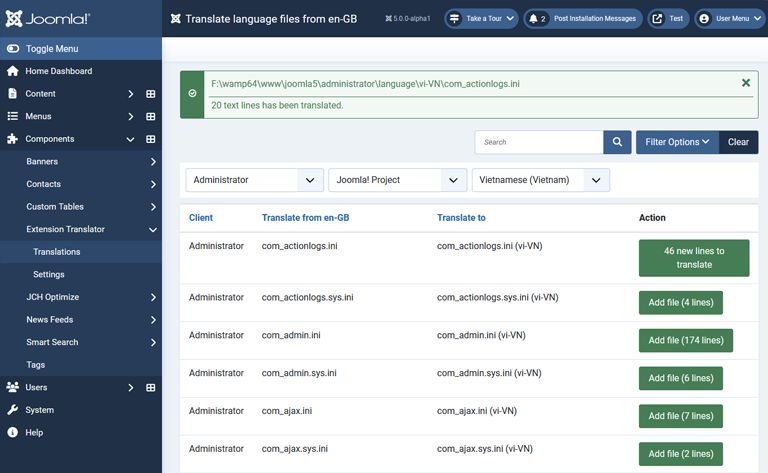Click 46 new lines to translate button
This screenshot has height=473, width=768.
click(694, 258)
